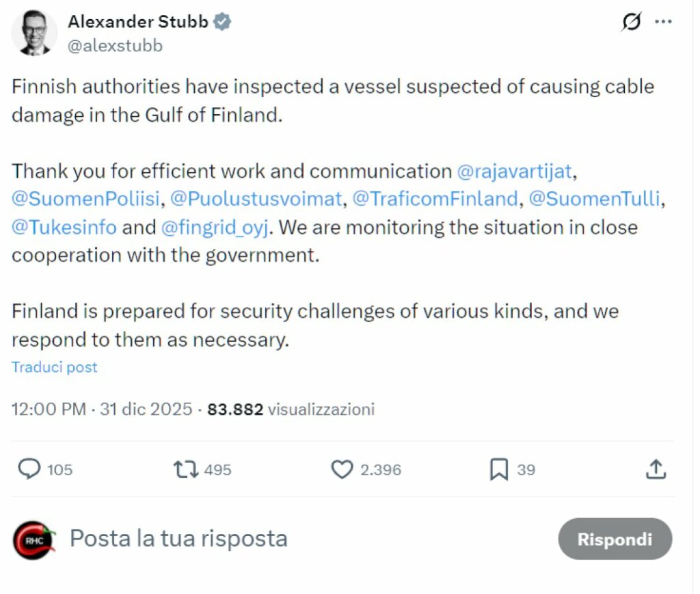The image size is (700, 594).
Task: Open the share post upload icon
Action: tap(656, 469)
